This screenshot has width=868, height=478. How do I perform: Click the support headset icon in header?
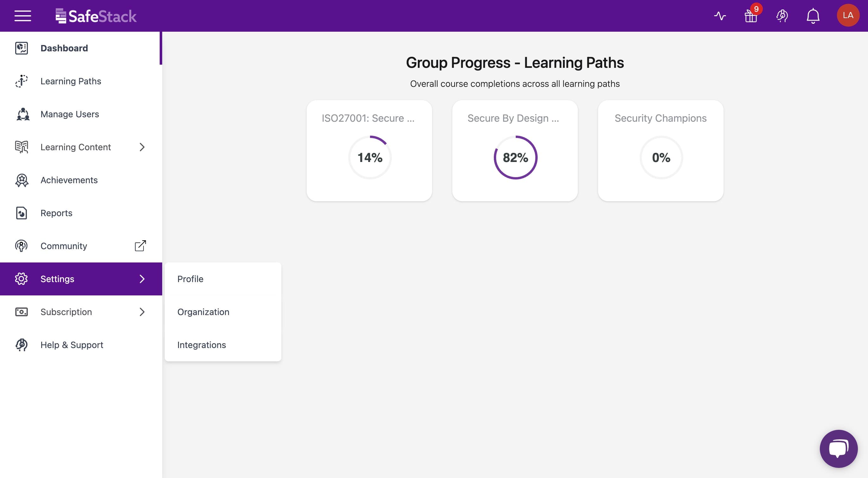782,16
